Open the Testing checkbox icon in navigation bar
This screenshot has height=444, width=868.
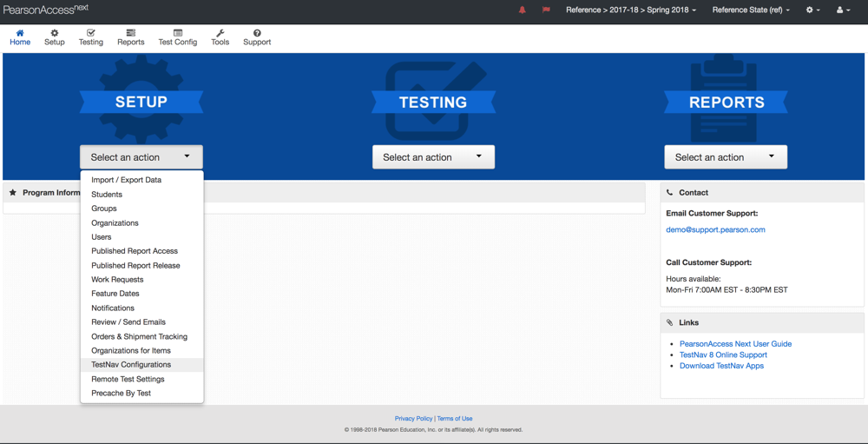[x=90, y=33]
